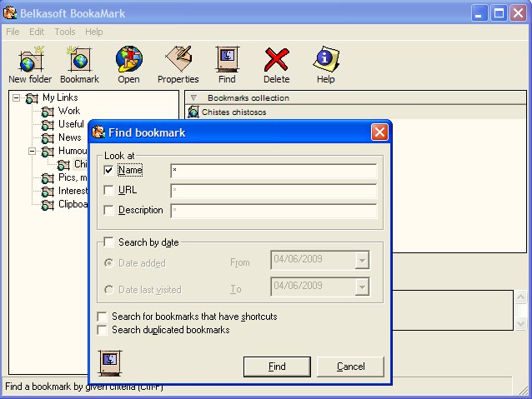Click the Find button in dialog
Viewport: 532px width, 399px height.
pos(277,367)
